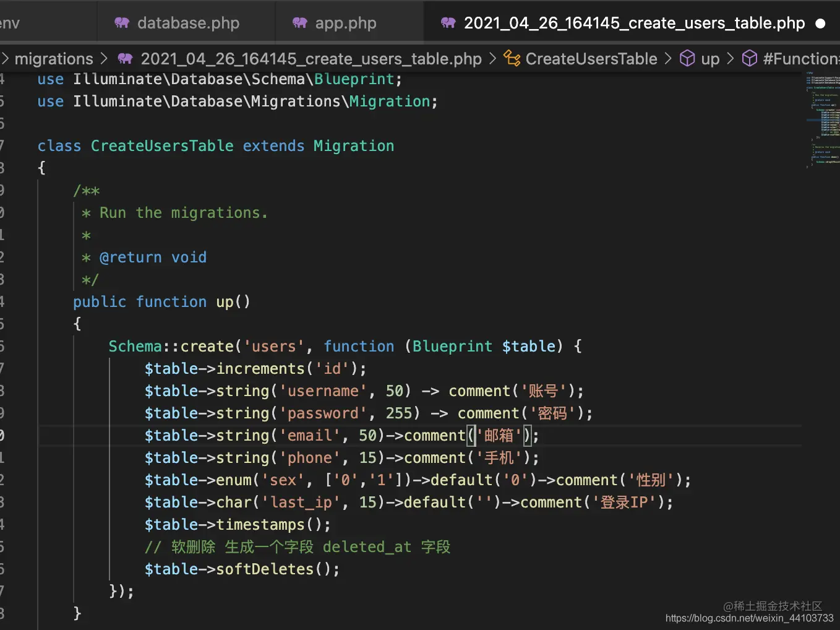Image resolution: width=840 pixels, height=630 pixels.
Task: Click the CreateUsersTable class name in code
Action: coord(162,146)
